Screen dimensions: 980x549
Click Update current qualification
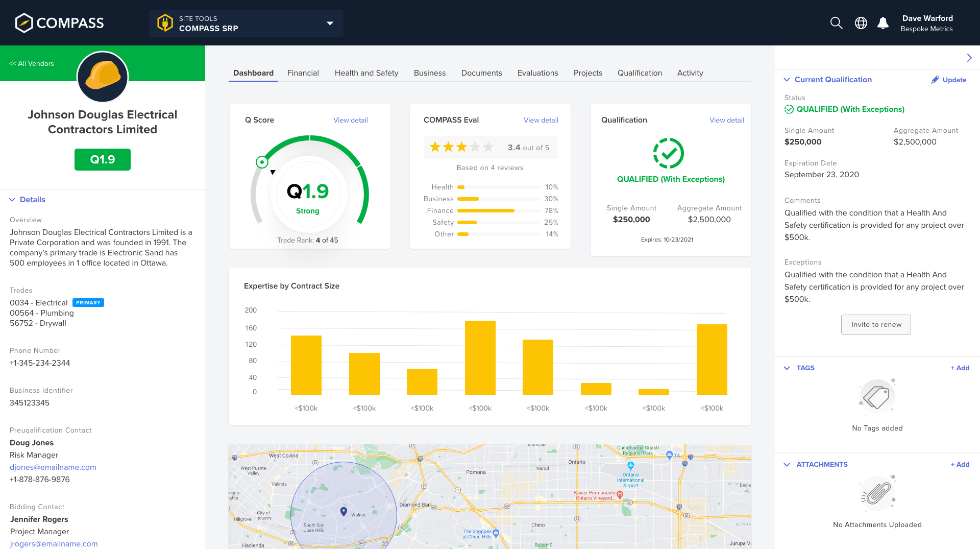point(949,80)
